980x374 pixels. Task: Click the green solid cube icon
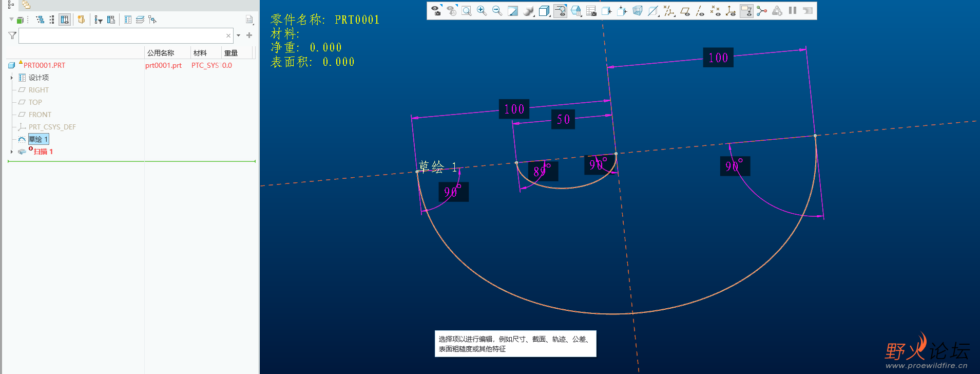pos(20,20)
